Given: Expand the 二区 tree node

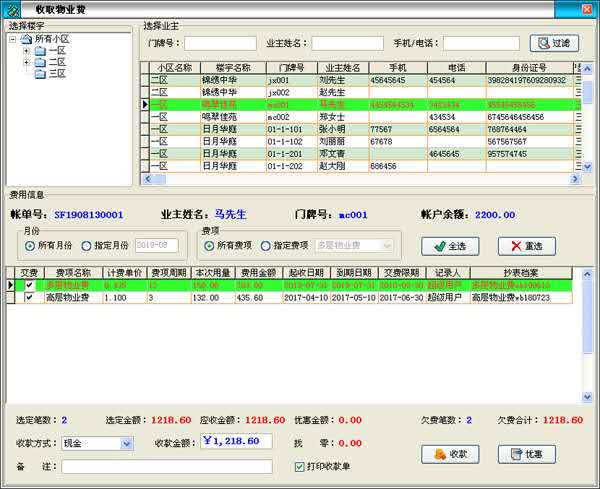Looking at the screenshot, I should (26, 62).
